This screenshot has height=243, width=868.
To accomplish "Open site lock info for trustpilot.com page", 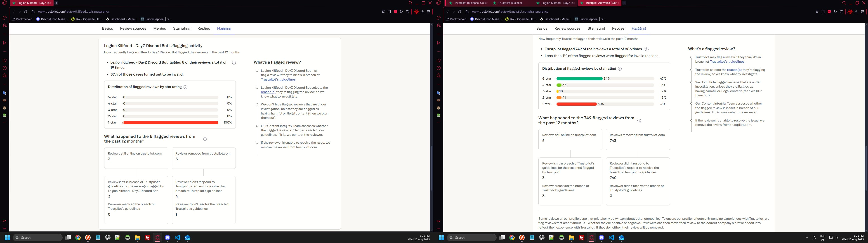I will 467,12.
